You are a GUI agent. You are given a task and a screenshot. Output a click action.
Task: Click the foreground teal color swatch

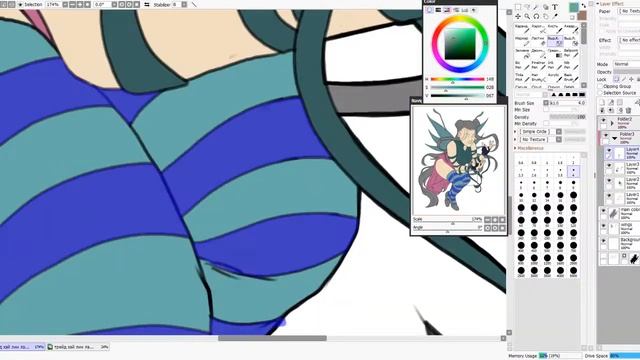pyautogui.click(x=574, y=7)
